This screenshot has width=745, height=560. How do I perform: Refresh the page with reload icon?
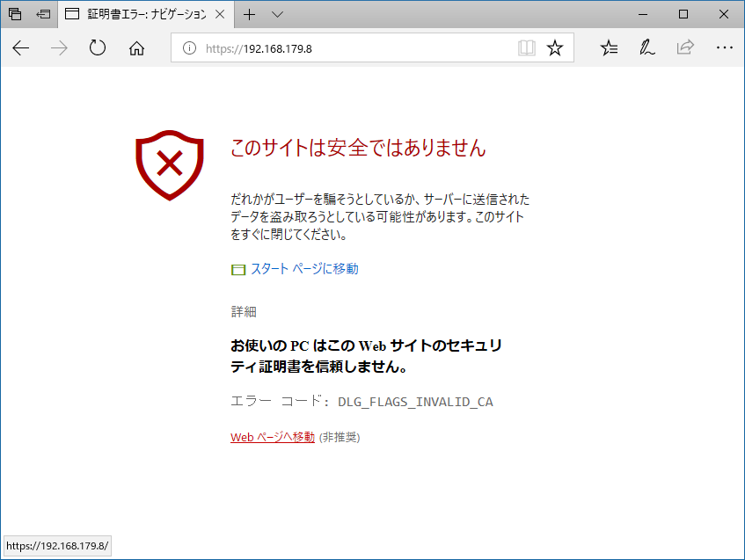coord(98,48)
